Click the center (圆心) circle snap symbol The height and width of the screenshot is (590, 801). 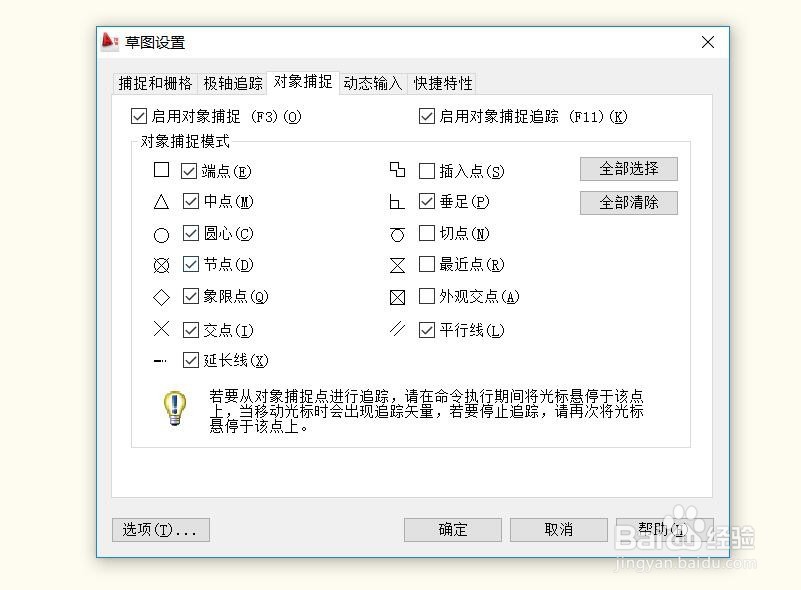coord(161,235)
